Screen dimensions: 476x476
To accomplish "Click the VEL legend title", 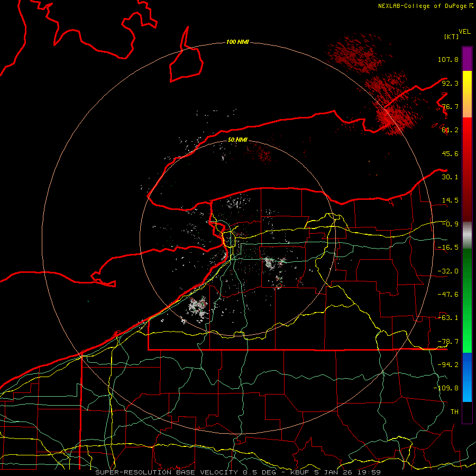I will [464, 32].
